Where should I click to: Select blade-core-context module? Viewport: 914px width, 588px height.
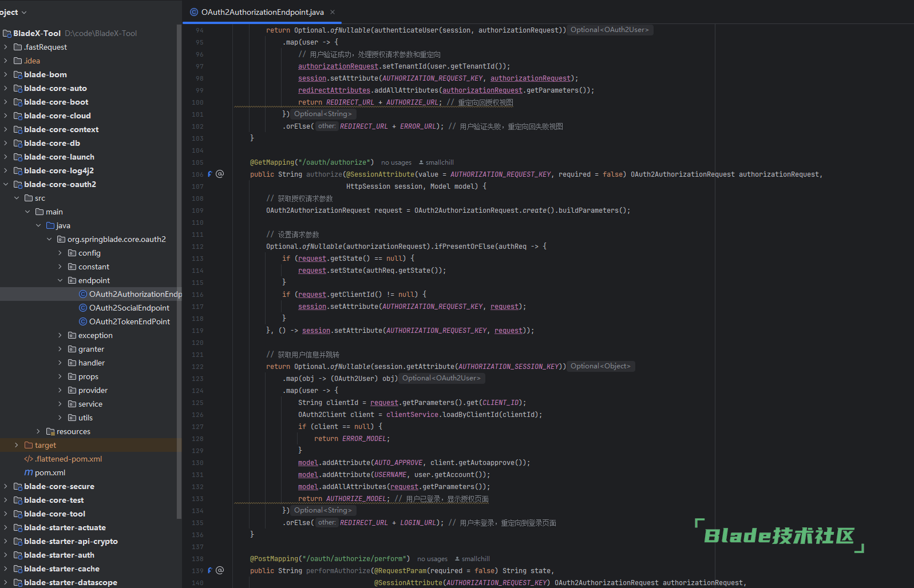coord(61,129)
